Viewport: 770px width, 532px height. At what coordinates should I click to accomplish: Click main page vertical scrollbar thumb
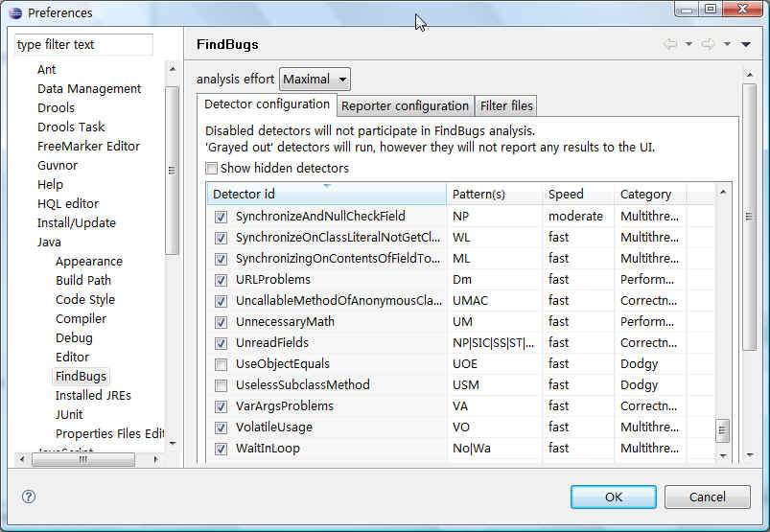tap(749, 217)
